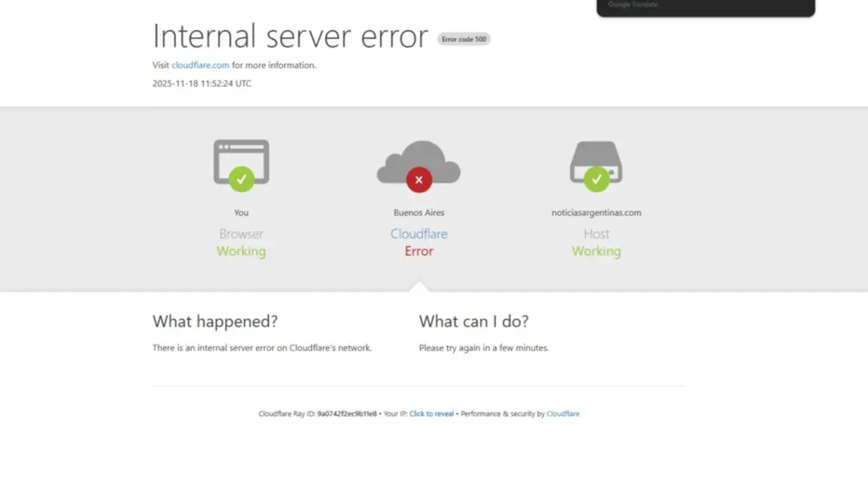Open the Cloudflare link in the footer
This screenshot has width=868, height=488.
562,414
